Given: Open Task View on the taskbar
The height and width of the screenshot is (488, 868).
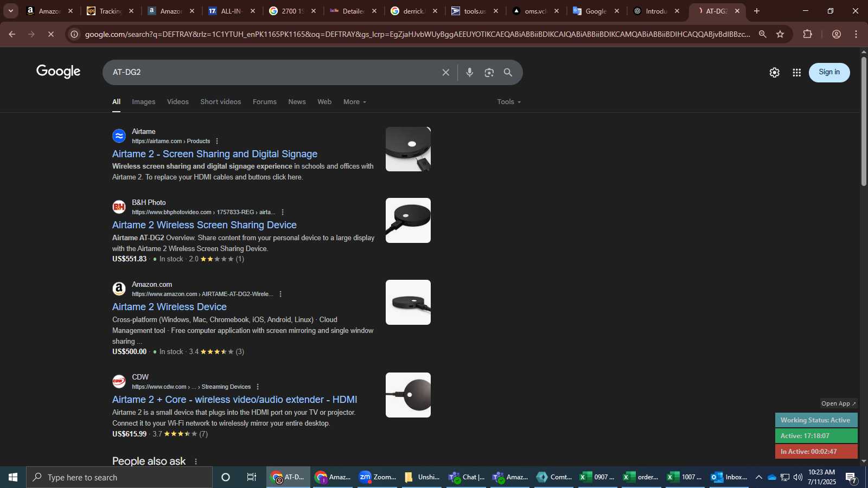Looking at the screenshot, I should pos(252,477).
